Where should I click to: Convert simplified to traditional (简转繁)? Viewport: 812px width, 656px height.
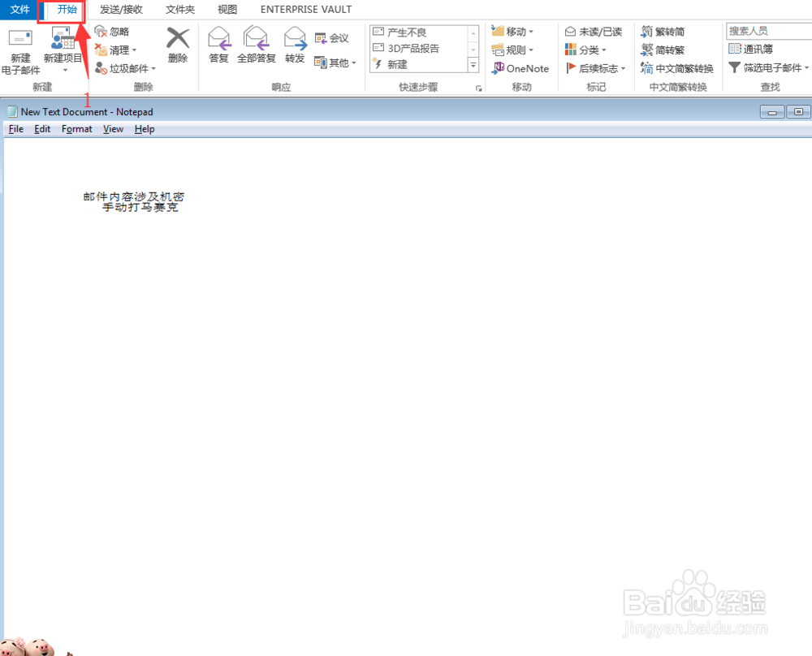click(663, 50)
